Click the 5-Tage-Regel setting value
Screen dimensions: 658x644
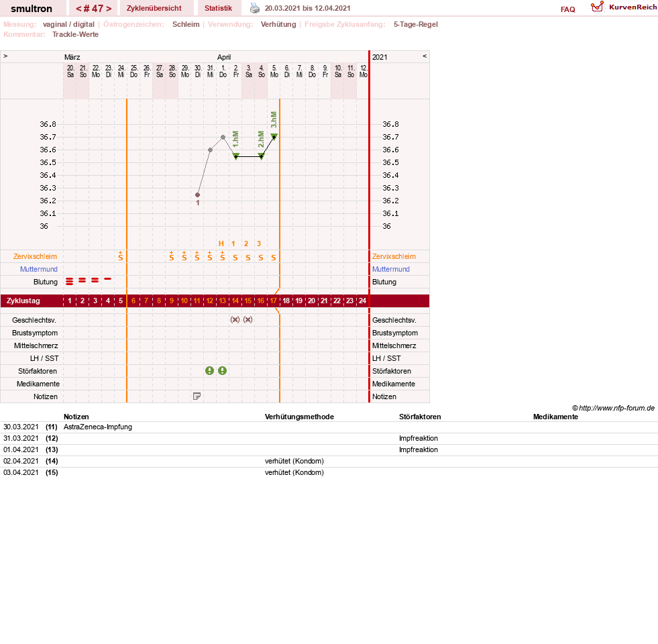(x=415, y=24)
